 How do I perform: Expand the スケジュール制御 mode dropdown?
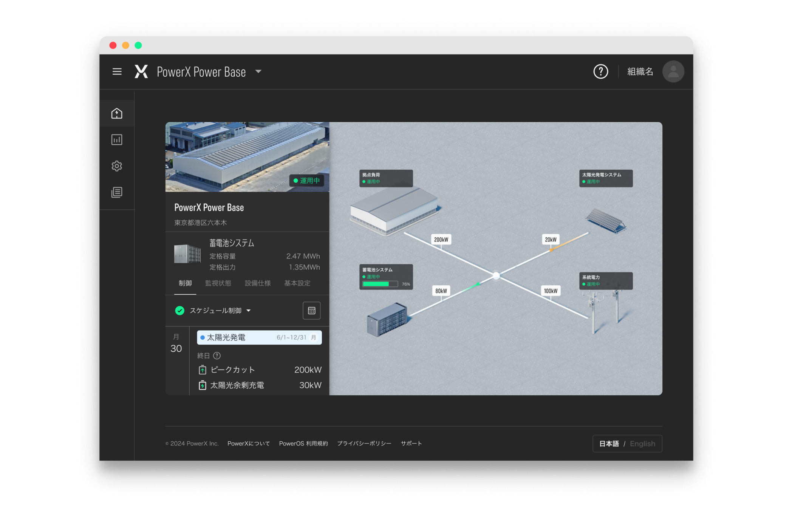click(x=249, y=311)
